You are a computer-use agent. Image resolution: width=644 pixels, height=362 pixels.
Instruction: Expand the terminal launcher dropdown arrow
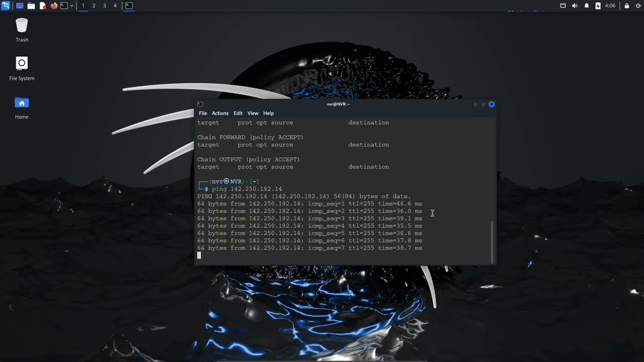(71, 6)
